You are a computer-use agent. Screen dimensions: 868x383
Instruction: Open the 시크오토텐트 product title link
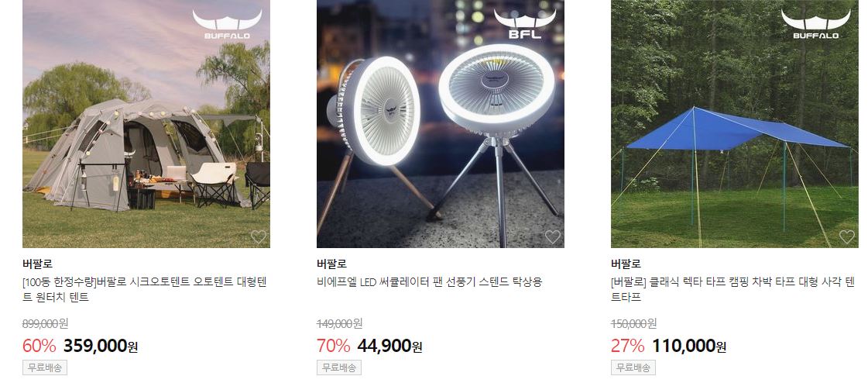[145, 289]
